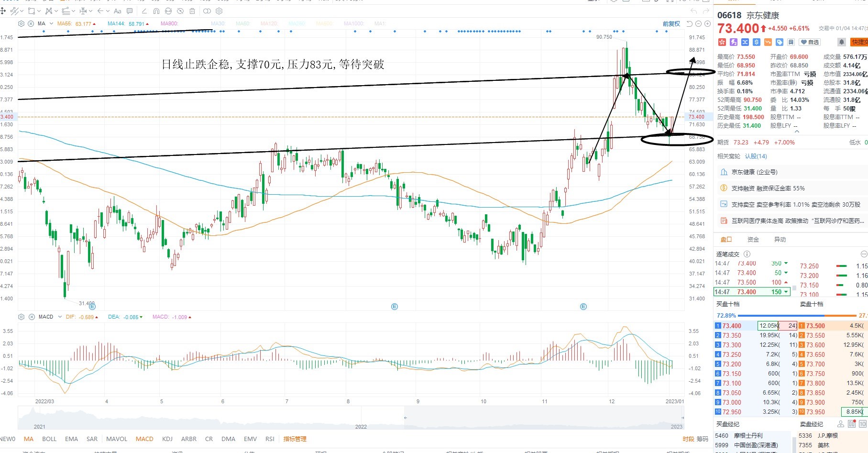Remove MACD panel with X icon
Viewport: 868px width, 453px height.
coord(32,317)
